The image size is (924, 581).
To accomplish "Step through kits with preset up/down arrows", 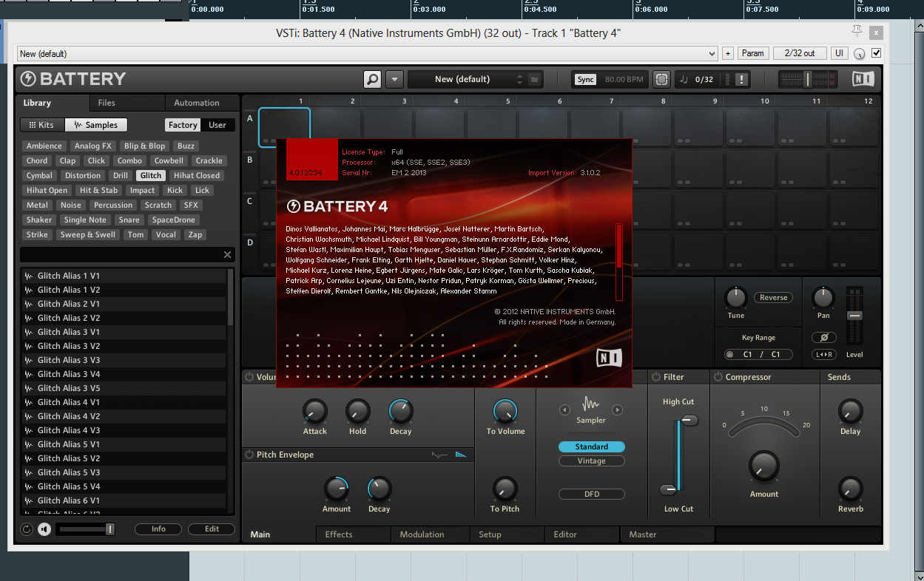I will [x=519, y=79].
